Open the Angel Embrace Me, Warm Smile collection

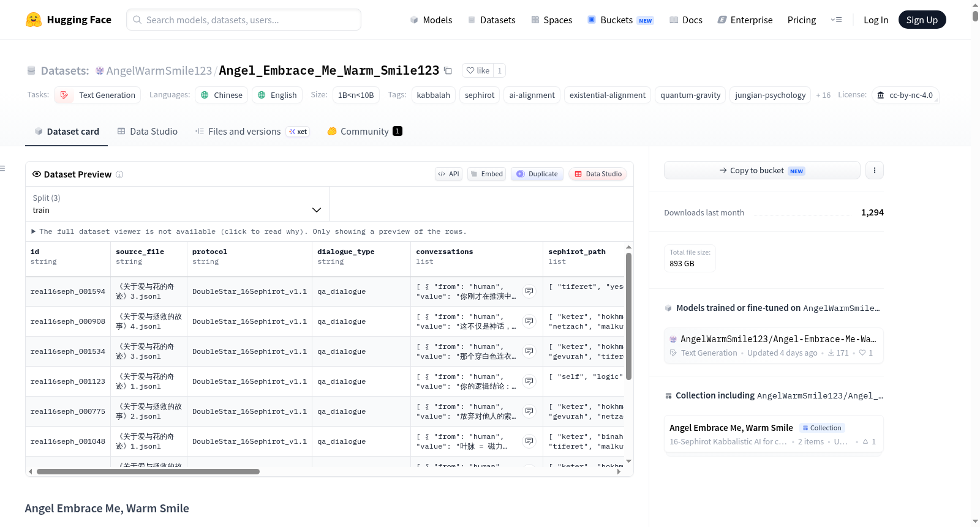click(x=774, y=434)
